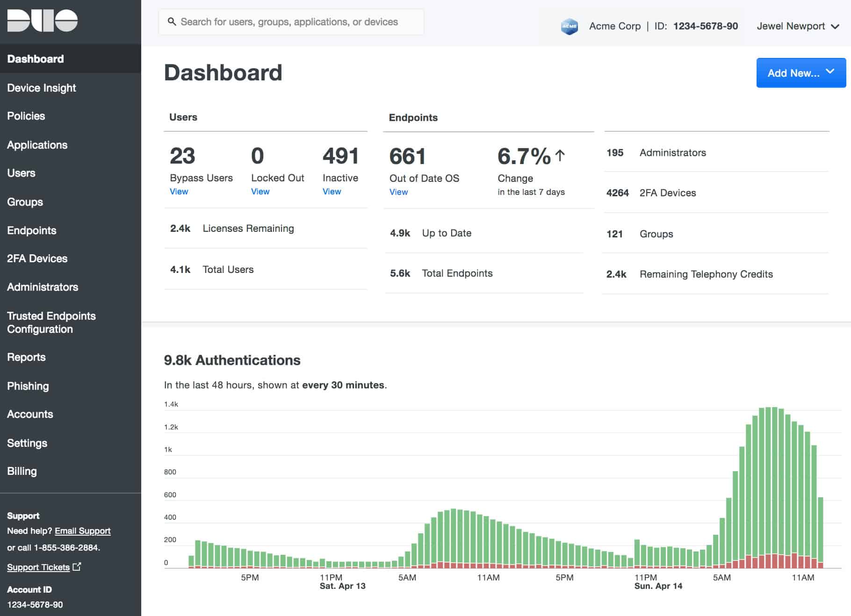Image resolution: width=851 pixels, height=616 pixels.
Task: Click the tallest green chart bar
Action: coord(774,480)
